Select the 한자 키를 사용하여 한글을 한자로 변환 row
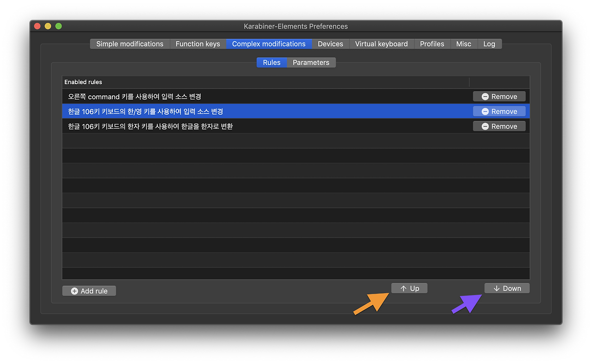The width and height of the screenshot is (592, 364). pyautogui.click(x=296, y=126)
